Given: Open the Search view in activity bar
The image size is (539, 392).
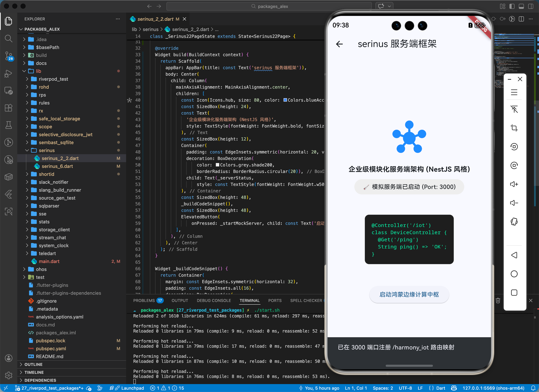Looking at the screenshot, I should tap(8, 39).
